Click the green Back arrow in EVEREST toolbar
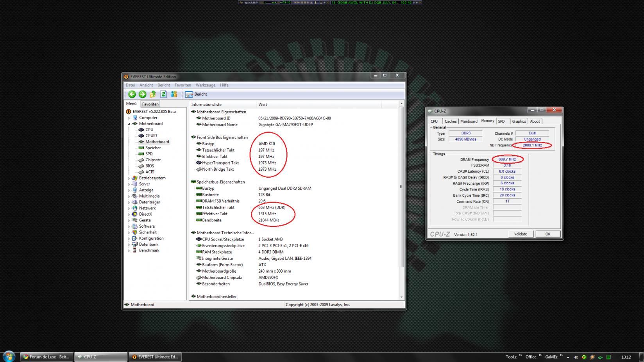The height and width of the screenshot is (362, 644). 132,94
